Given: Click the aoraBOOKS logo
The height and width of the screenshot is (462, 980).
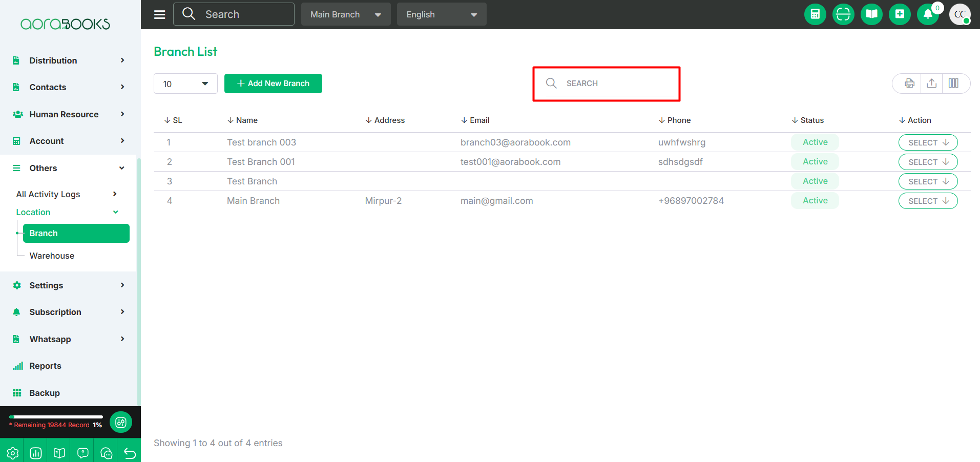Looking at the screenshot, I should click(x=65, y=24).
